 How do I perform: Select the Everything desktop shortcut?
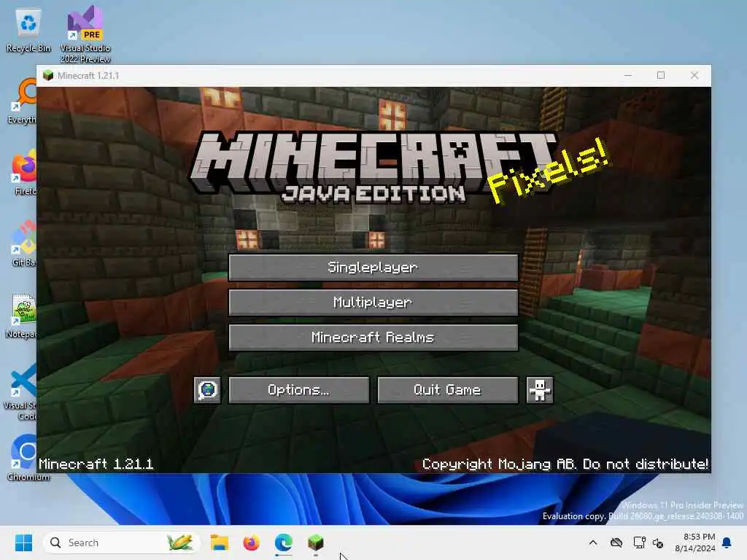click(22, 101)
